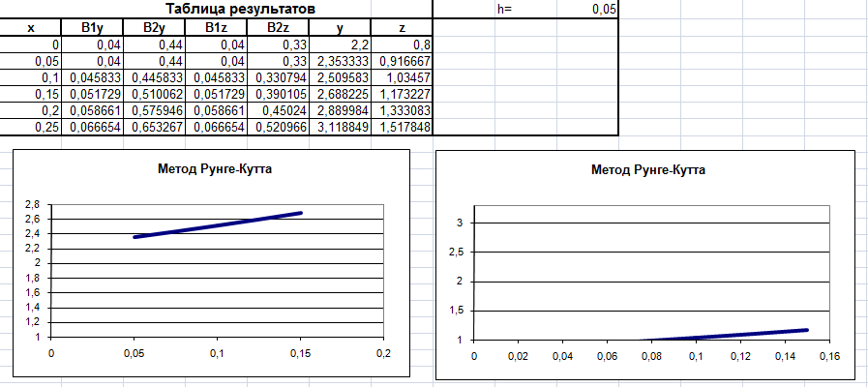Click the 'B2z' column header cell
Image resolution: width=868 pixels, height=387 pixels.
click(279, 28)
